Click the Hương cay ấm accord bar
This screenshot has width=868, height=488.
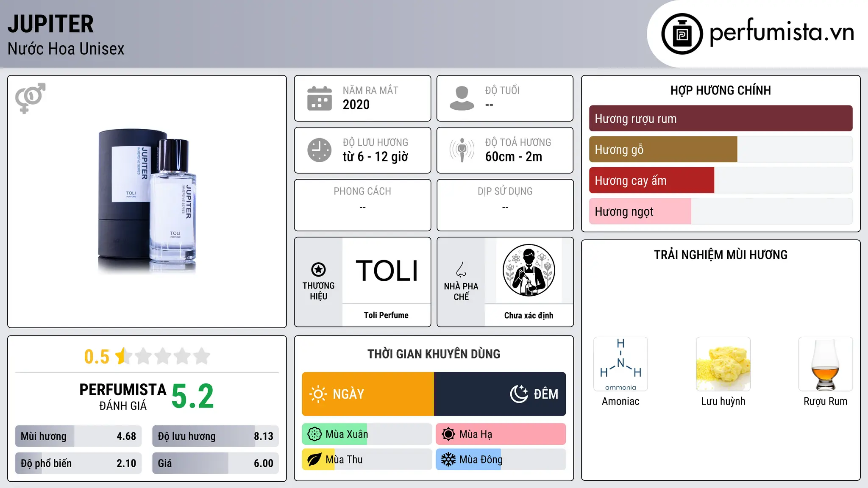[x=721, y=180]
